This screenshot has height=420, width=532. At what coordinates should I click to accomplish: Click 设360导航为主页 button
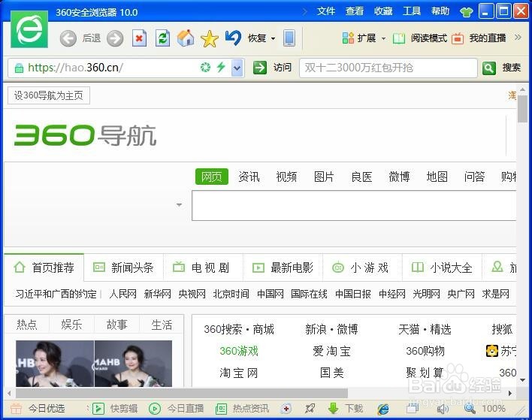coord(49,95)
